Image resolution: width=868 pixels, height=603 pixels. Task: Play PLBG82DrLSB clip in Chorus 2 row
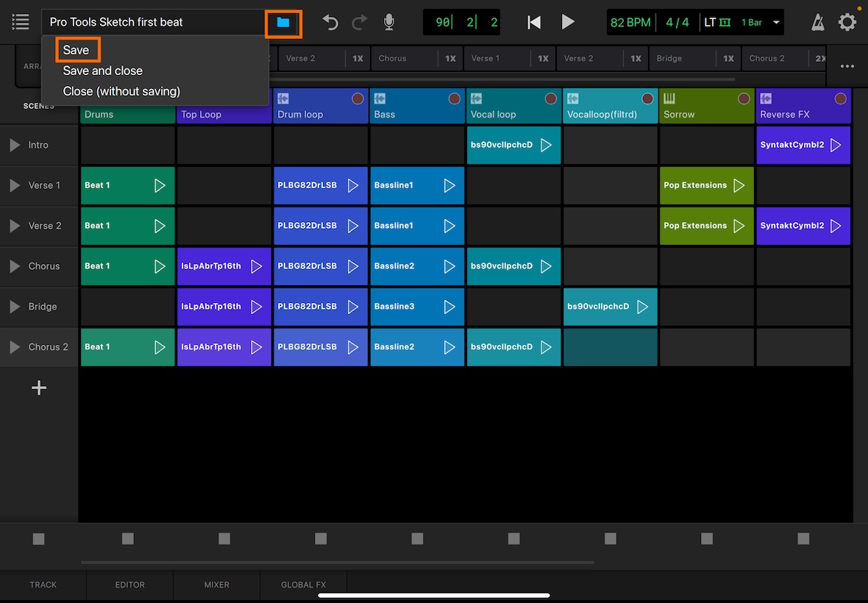coord(352,347)
